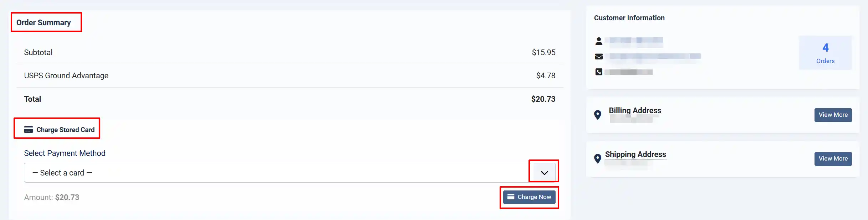Screen dimensions: 868x220
Task: Click the Total amount $20.73
Action: click(x=543, y=99)
